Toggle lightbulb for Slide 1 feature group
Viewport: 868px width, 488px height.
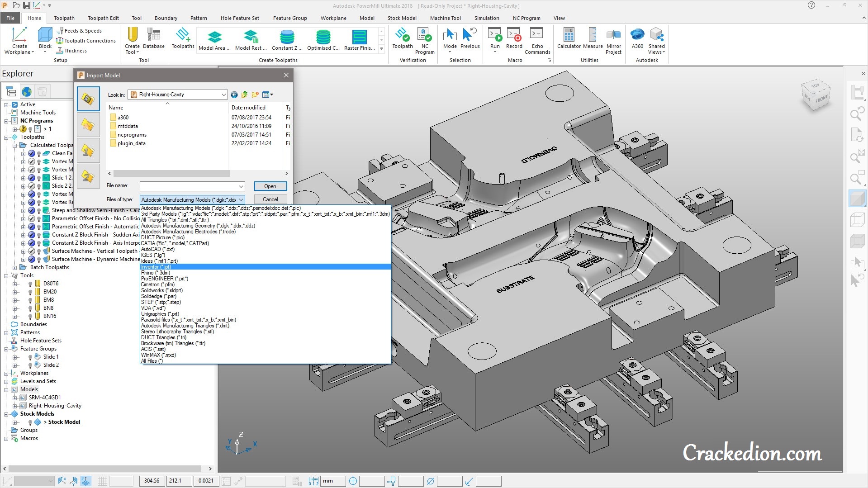point(30,357)
